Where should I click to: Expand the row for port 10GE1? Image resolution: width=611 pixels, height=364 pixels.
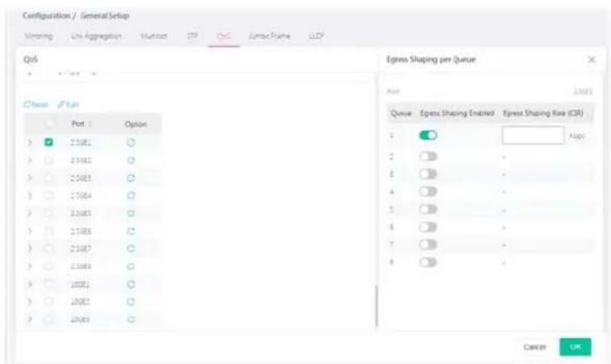click(x=30, y=284)
